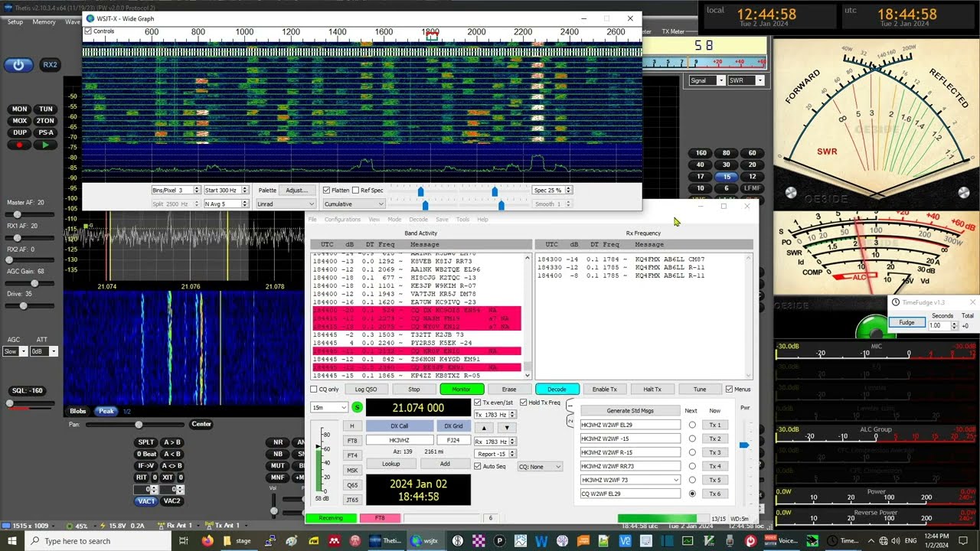This screenshot has width=980, height=551.
Task: Click the Log QSO button
Action: pos(366,390)
